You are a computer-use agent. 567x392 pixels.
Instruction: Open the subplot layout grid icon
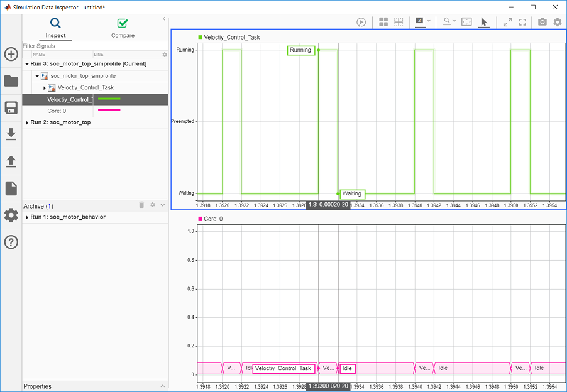(383, 22)
